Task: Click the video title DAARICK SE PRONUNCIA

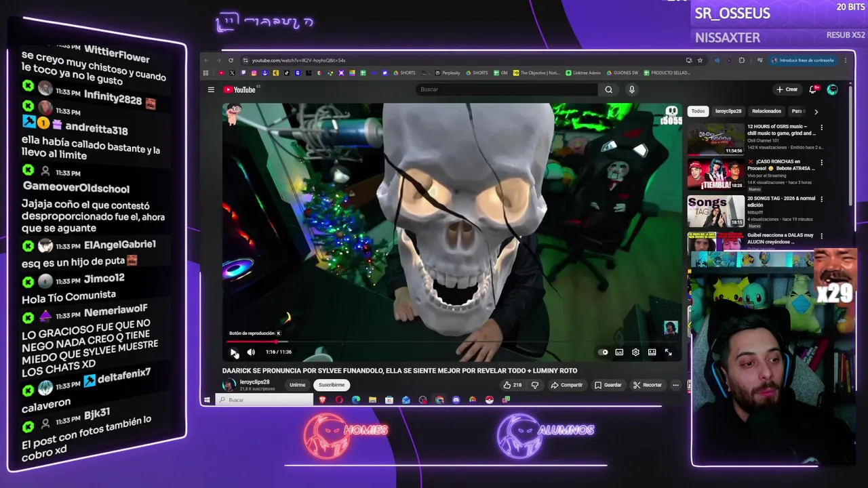Action: pyautogui.click(x=399, y=371)
